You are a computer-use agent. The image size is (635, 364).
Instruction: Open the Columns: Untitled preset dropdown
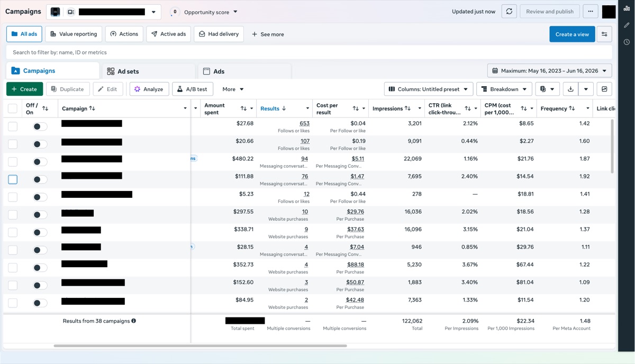(x=429, y=89)
